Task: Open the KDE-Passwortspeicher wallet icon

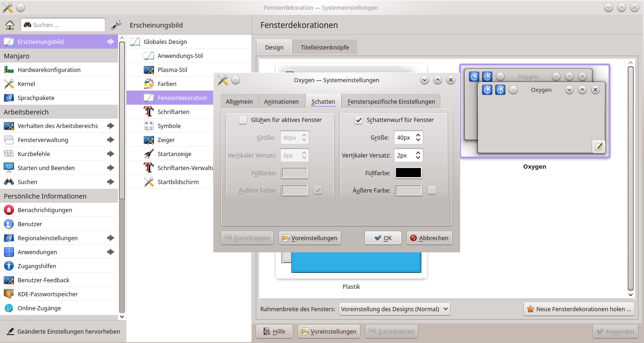Action: point(9,294)
